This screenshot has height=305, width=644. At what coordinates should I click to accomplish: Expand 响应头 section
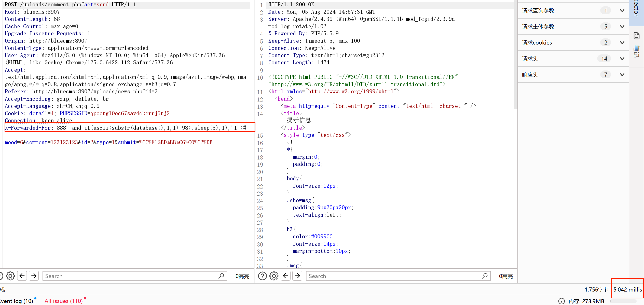point(622,75)
